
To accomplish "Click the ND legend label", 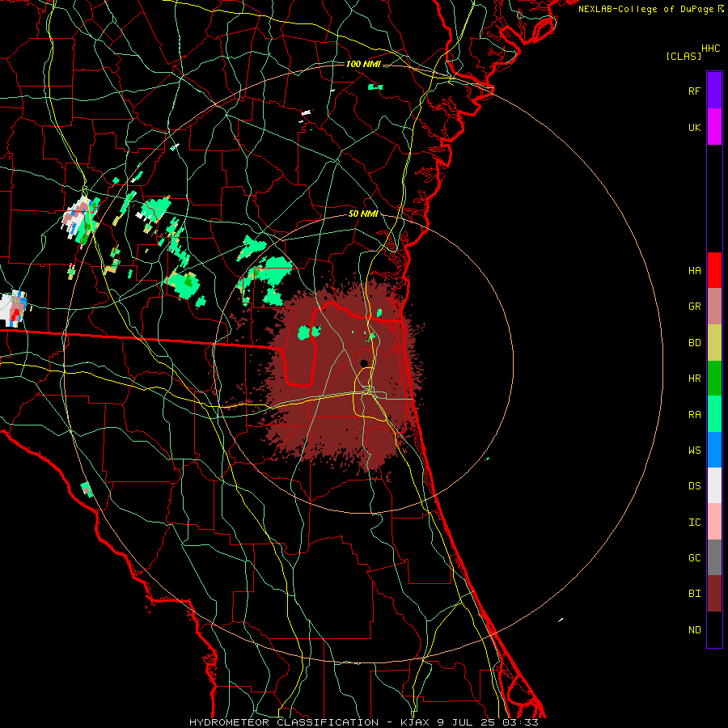I will (x=694, y=629).
